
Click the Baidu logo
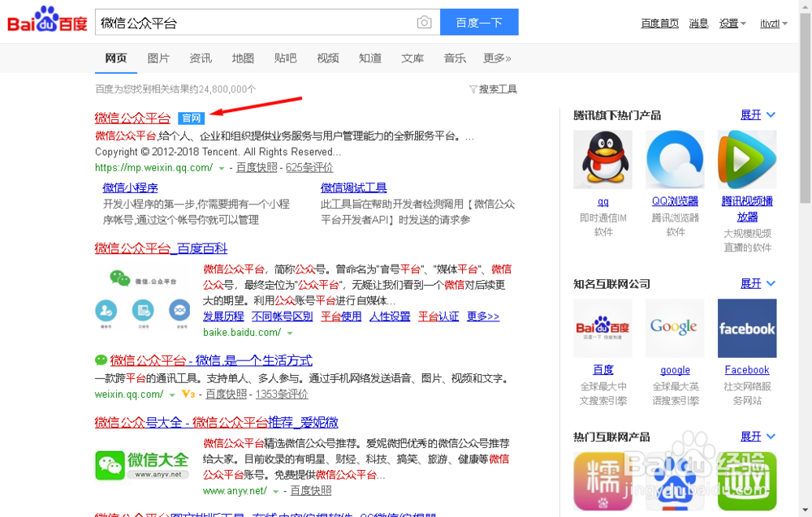pyautogui.click(x=47, y=19)
